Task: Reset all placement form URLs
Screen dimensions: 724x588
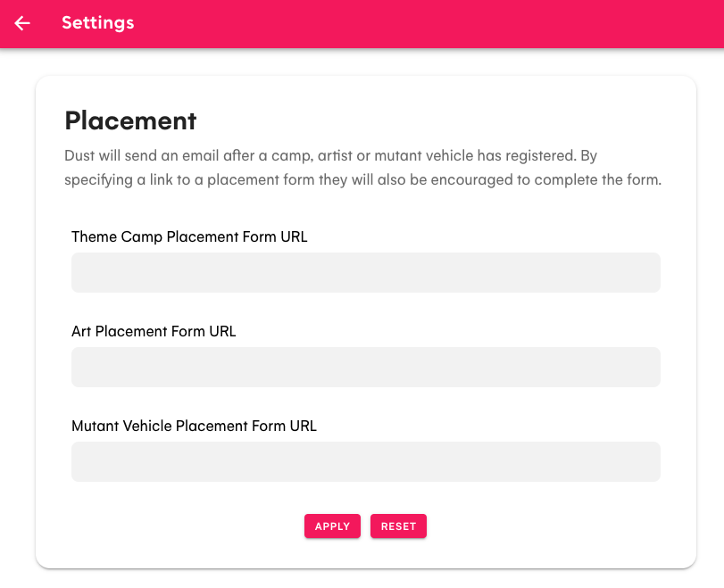Action: click(398, 526)
